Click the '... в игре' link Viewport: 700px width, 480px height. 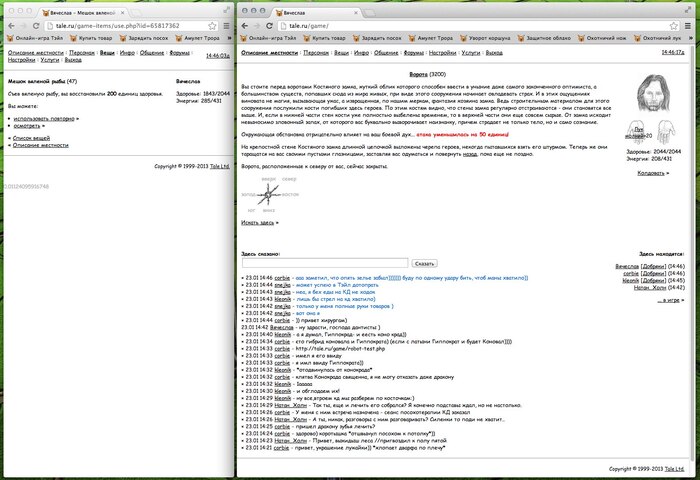tap(668, 300)
